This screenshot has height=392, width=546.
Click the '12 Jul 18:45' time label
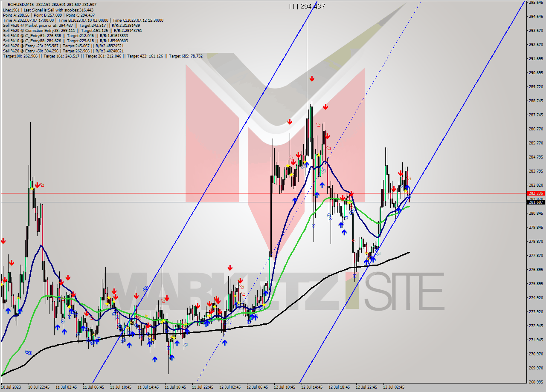pyautogui.click(x=339, y=388)
